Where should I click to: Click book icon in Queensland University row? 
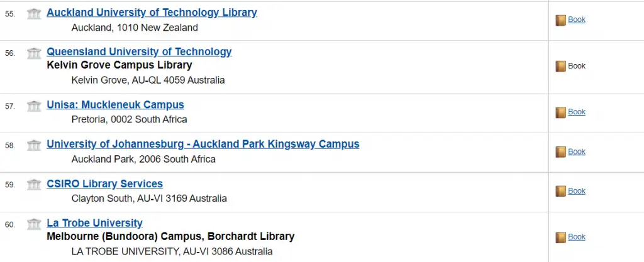click(x=560, y=67)
